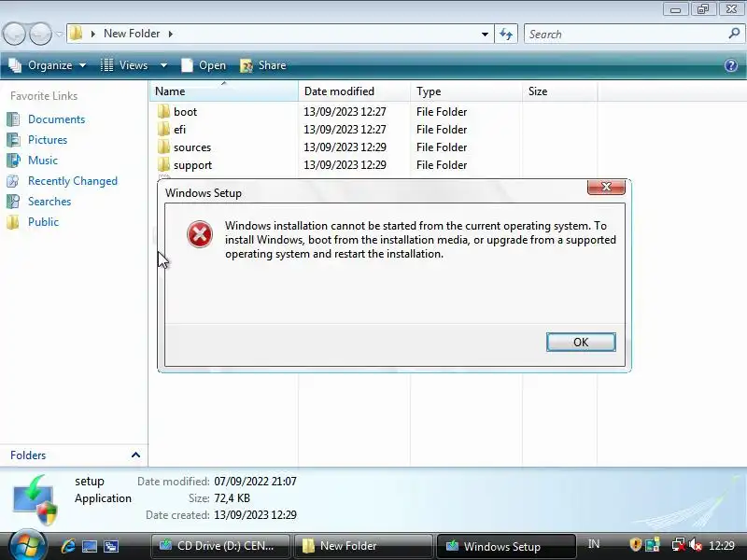Expand arrow before New Folder in address bar
The height and width of the screenshot is (560, 747).
pos(92,34)
